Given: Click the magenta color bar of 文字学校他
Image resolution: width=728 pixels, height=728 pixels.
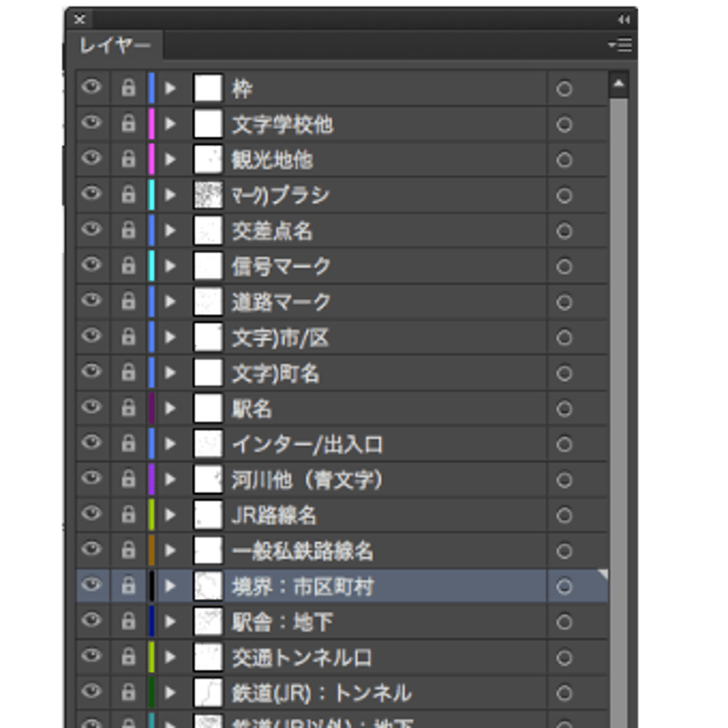Looking at the screenshot, I should point(151,123).
